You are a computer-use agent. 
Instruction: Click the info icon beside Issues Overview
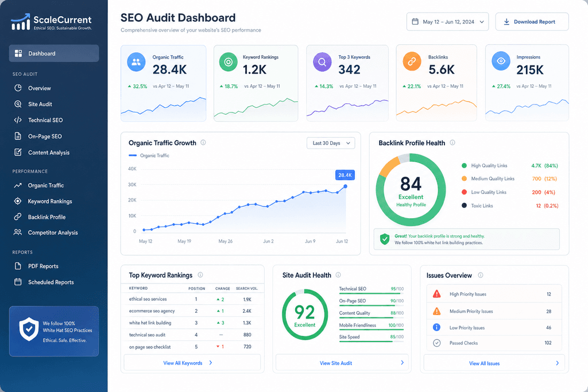click(x=481, y=275)
